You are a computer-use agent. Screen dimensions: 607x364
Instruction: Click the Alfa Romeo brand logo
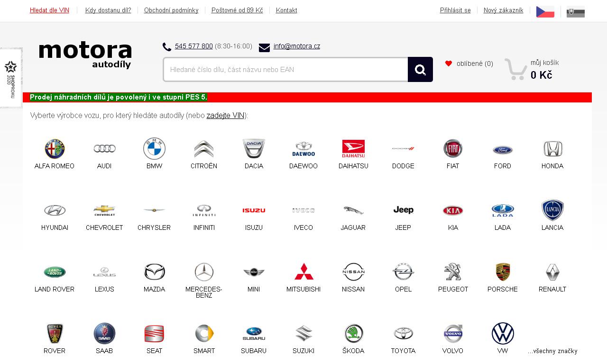pos(55,149)
